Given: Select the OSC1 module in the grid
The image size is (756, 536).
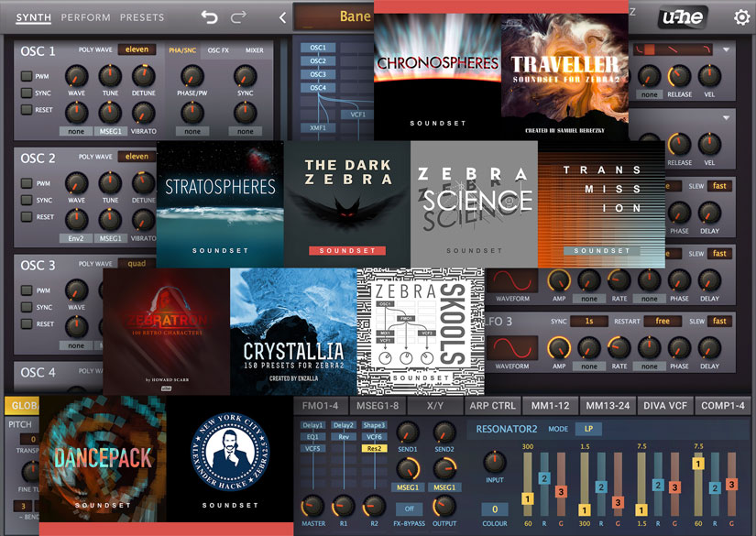Looking at the screenshot, I should pos(318,48).
